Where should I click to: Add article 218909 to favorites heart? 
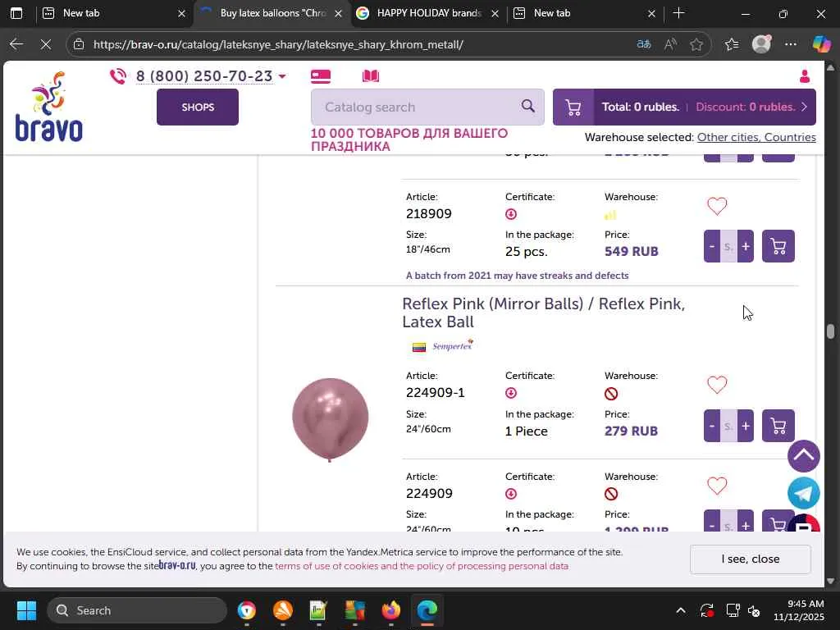[717, 206]
